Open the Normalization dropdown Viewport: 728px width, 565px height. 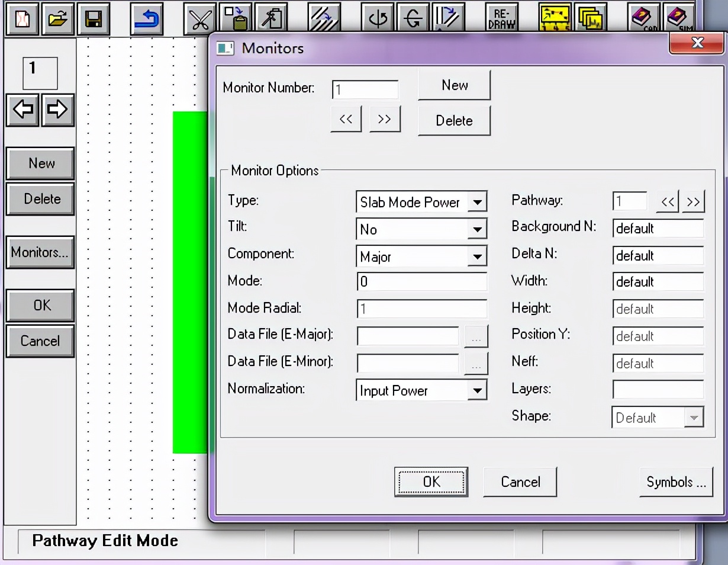tap(477, 390)
